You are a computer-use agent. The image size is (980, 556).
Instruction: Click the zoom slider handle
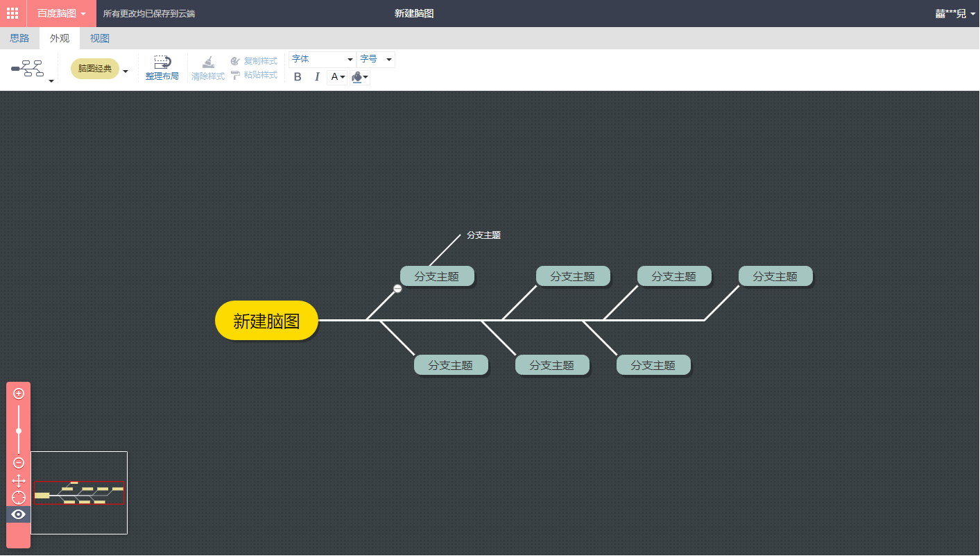coord(19,431)
